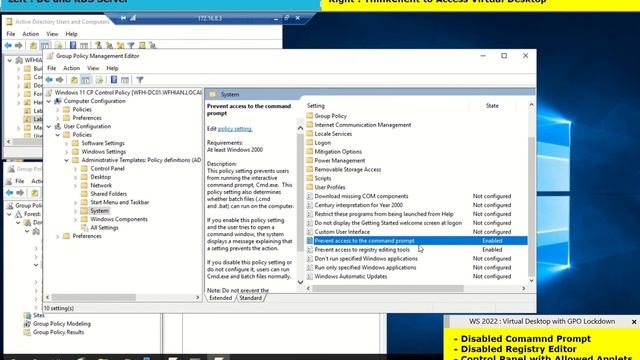640x360 pixels.
Task: Open View menu in Active Directory Users and Computers
Action: tap(52, 34)
